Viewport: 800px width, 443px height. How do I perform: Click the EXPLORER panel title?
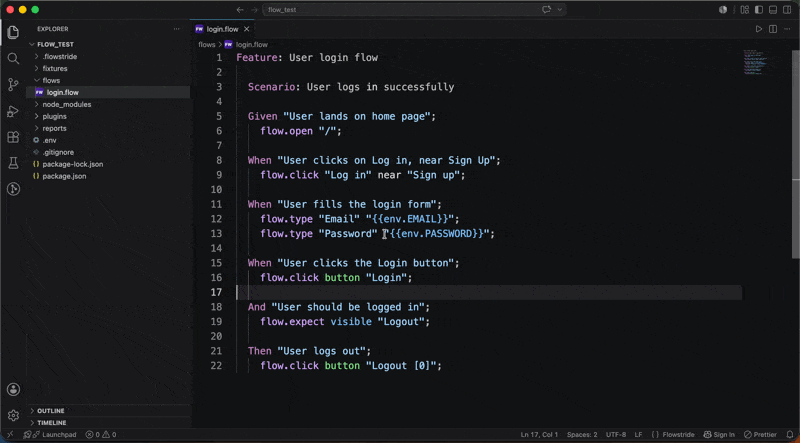(x=53, y=29)
